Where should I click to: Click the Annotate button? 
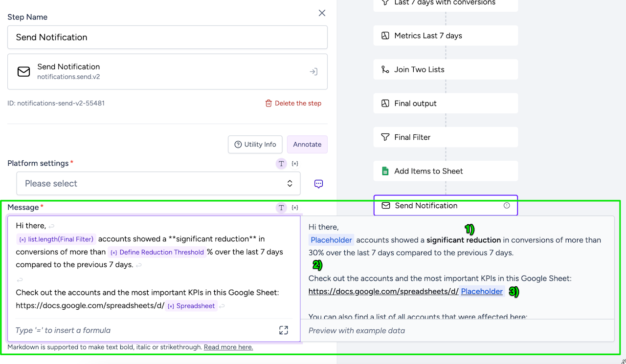(307, 145)
